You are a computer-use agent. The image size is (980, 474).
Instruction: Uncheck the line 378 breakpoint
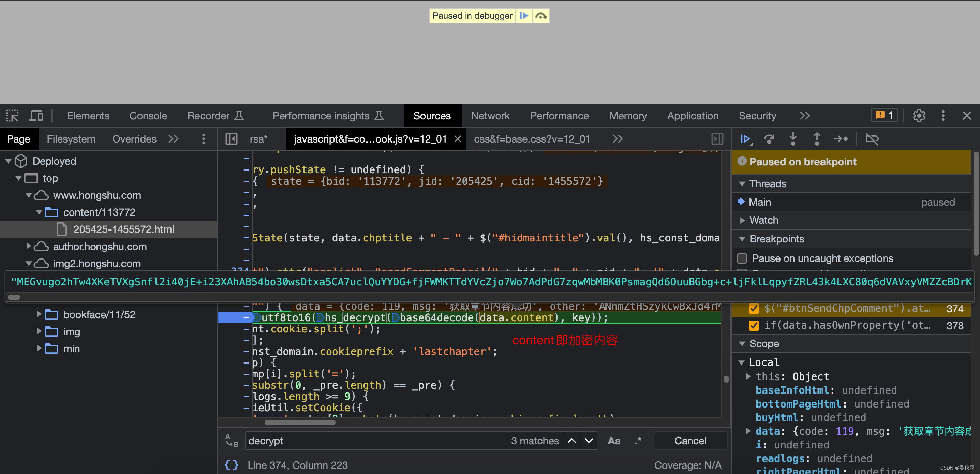coord(753,325)
